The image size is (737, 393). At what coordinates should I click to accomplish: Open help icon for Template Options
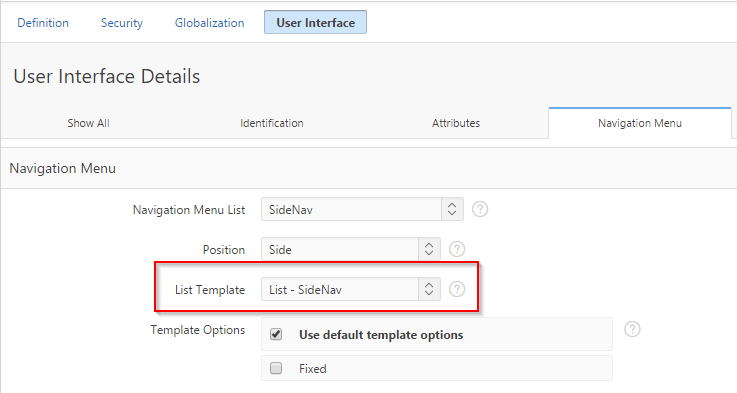click(632, 329)
